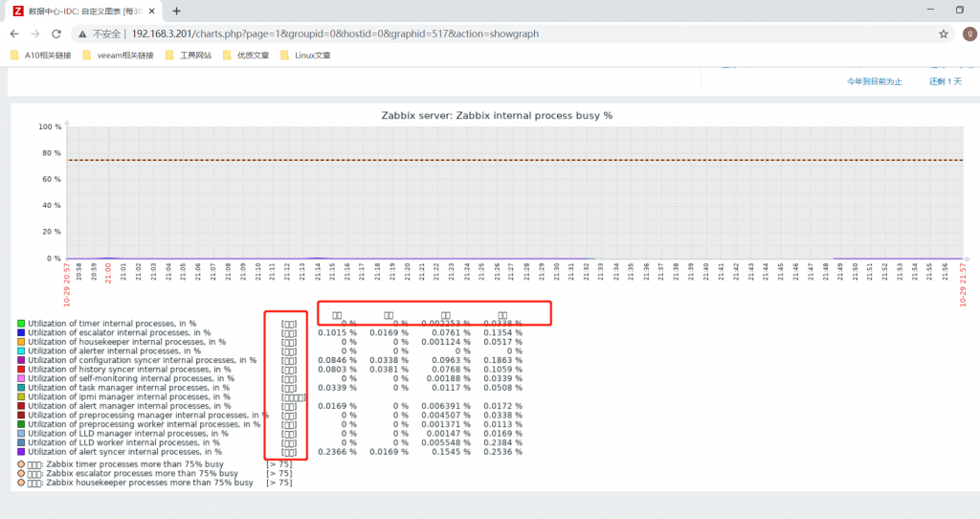Click 'Utilization of configuration syncer' legend text
The height and width of the screenshot is (519, 980).
(142, 360)
